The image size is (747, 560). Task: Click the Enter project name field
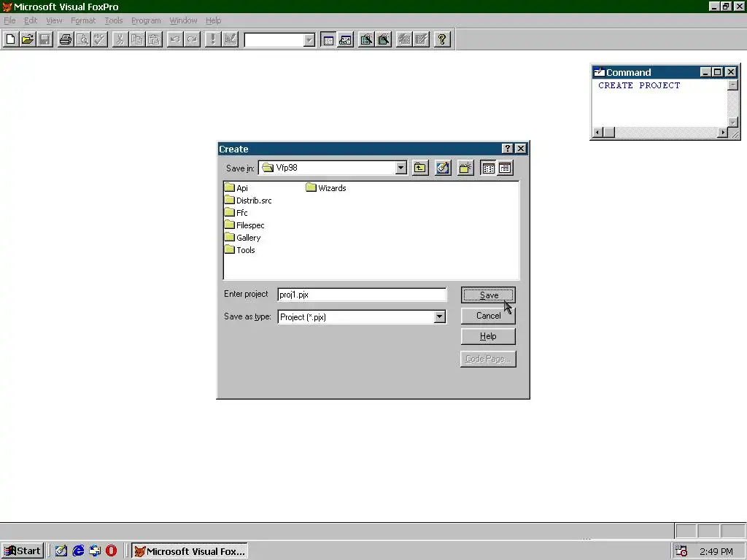pyautogui.click(x=362, y=295)
